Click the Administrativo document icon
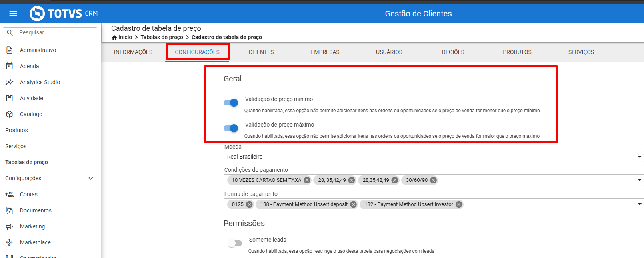Screen dimensions: 644x258 pyautogui.click(x=10, y=50)
